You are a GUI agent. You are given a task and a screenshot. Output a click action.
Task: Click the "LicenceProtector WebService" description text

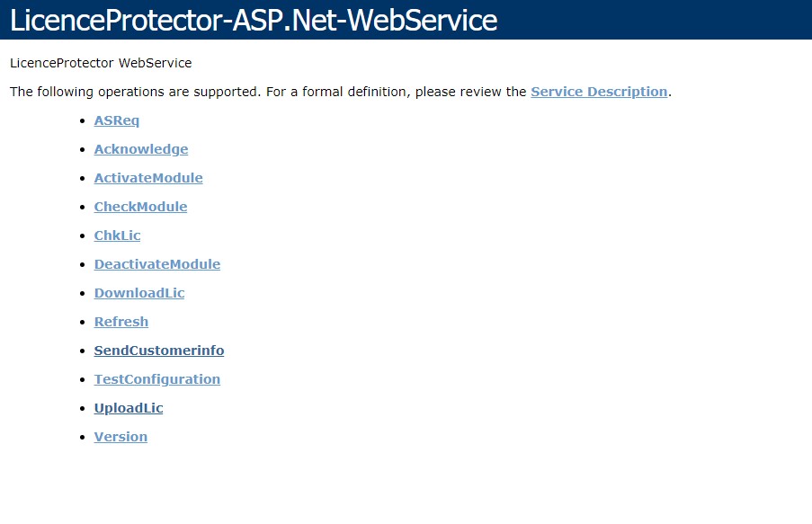(x=101, y=63)
